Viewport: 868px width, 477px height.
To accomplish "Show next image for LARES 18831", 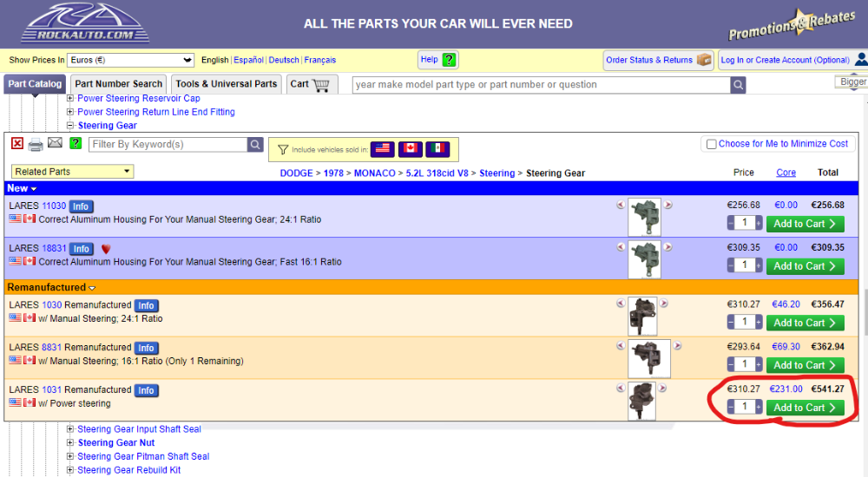I will [668, 247].
